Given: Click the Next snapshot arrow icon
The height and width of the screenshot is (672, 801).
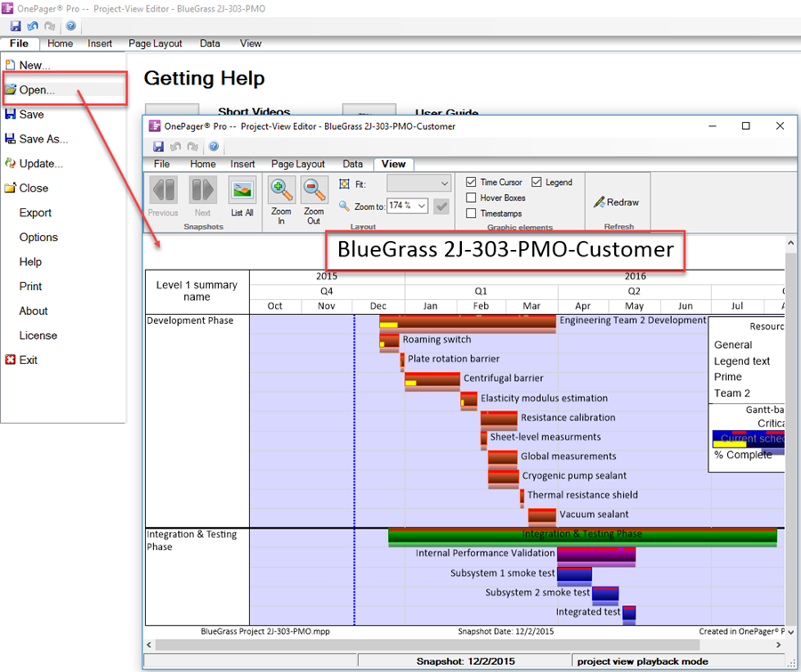Looking at the screenshot, I should [202, 189].
